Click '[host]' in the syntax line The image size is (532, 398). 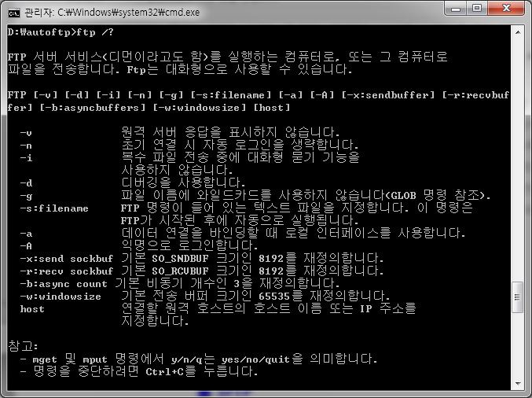coord(272,108)
